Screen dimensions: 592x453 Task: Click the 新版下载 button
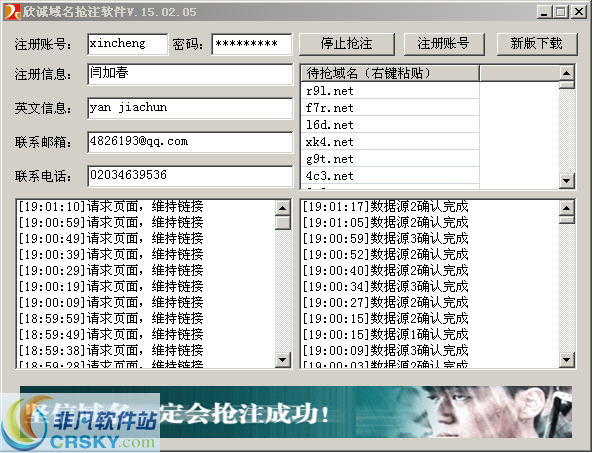point(536,44)
